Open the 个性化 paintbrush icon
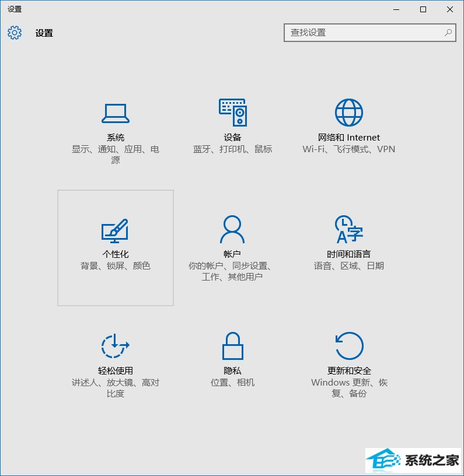The height and width of the screenshot is (476, 464). pos(115,231)
